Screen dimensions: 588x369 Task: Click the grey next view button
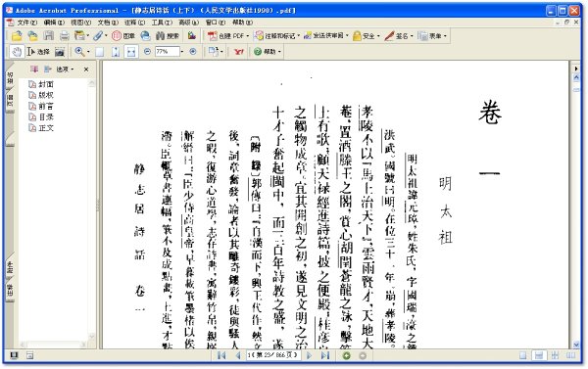(x=363, y=355)
